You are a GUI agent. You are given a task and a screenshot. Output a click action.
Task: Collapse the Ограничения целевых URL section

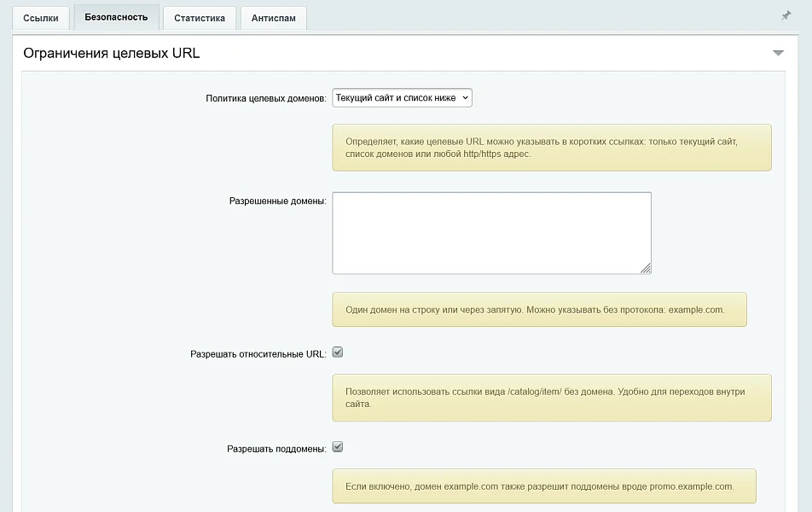(x=778, y=53)
